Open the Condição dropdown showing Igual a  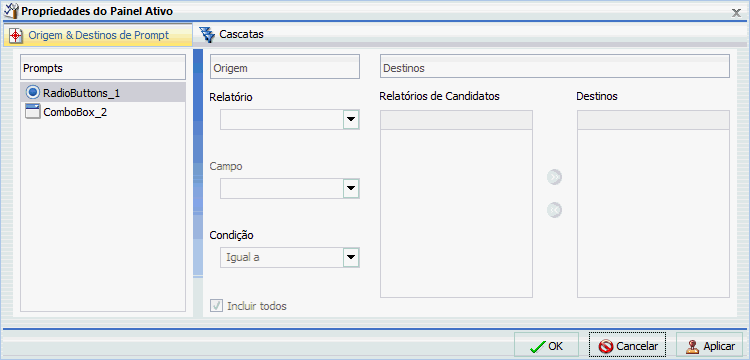[290, 257]
